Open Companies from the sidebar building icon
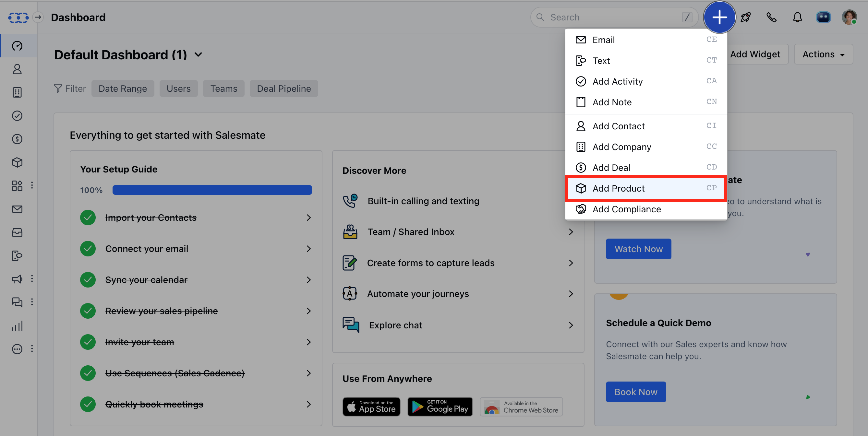 click(17, 92)
